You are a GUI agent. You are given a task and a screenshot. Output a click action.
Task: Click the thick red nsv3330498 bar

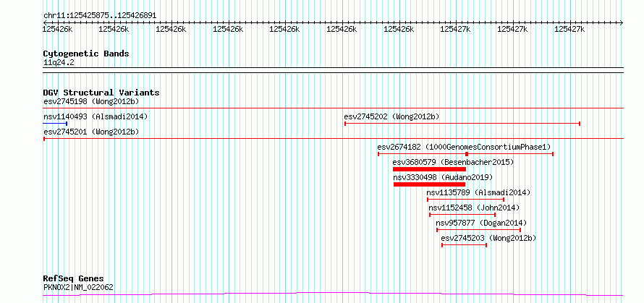[429, 184]
